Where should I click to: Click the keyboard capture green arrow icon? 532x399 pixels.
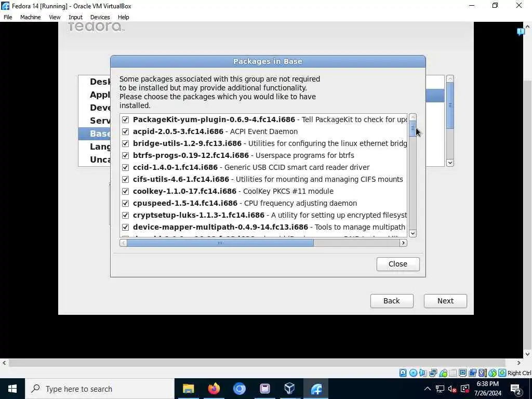click(x=502, y=373)
